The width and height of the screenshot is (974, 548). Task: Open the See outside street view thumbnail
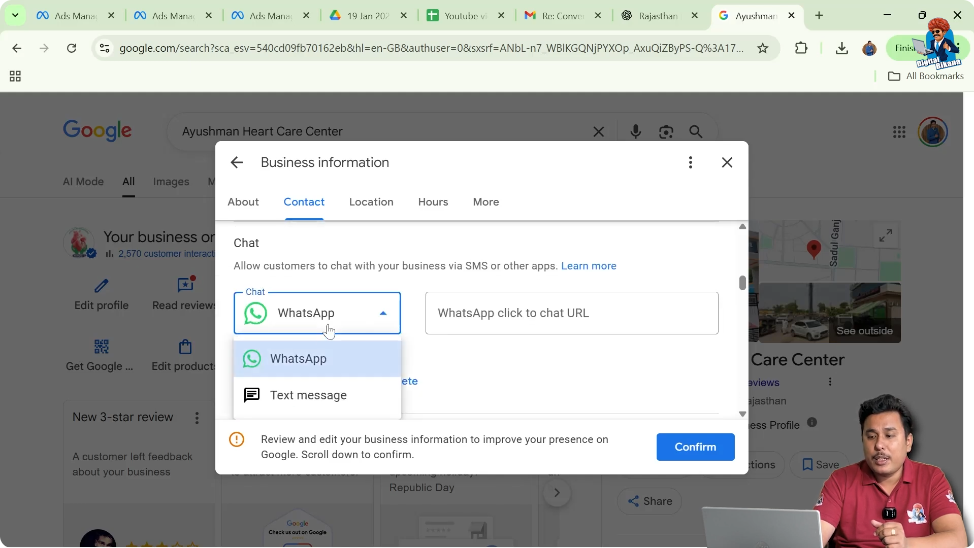point(830,313)
